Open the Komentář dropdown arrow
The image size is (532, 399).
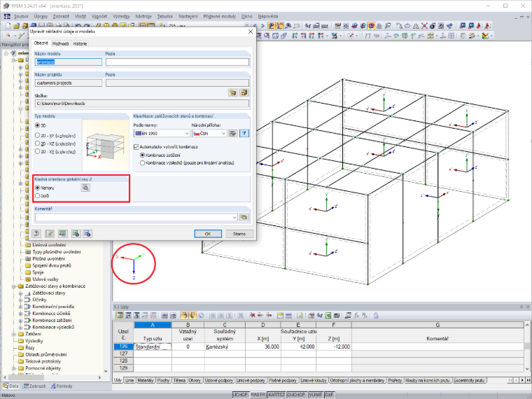pyautogui.click(x=234, y=218)
